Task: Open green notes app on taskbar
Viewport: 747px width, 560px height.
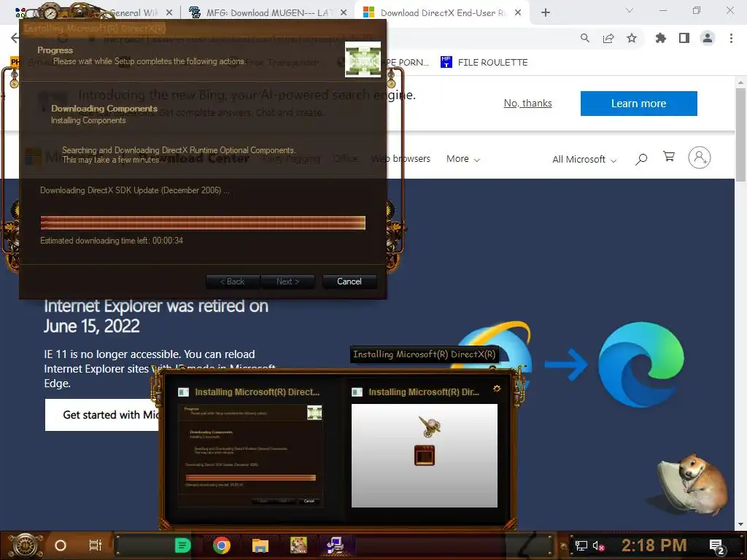Action: [x=182, y=545]
